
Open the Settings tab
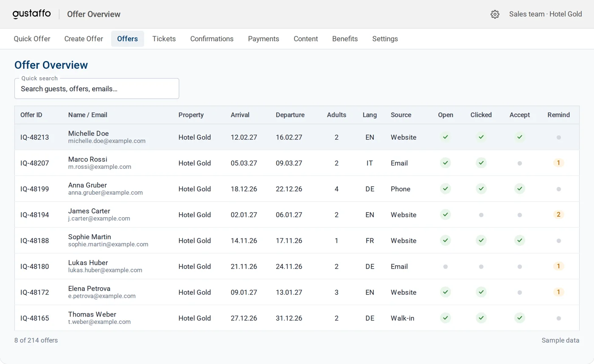385,39
